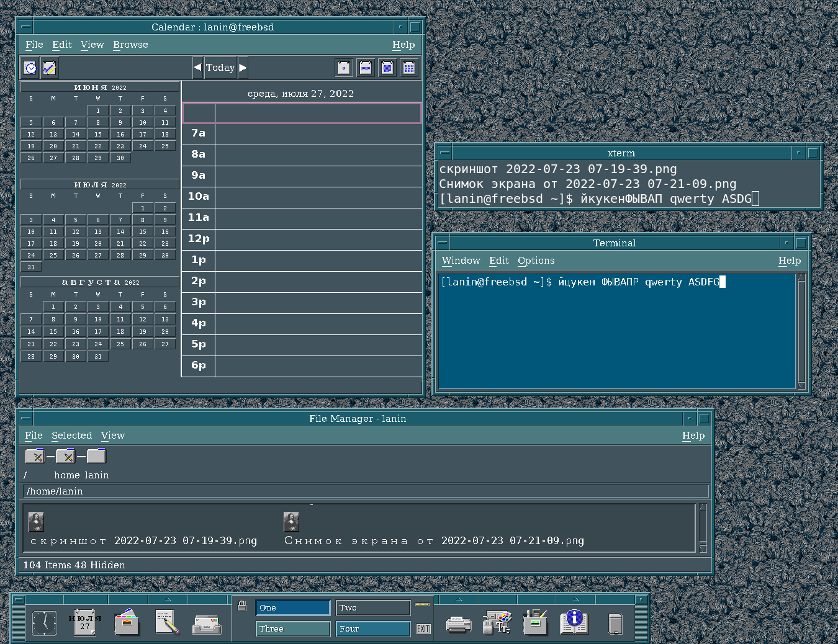Switch Calendar to Day view
838x644 pixels.
pos(344,68)
